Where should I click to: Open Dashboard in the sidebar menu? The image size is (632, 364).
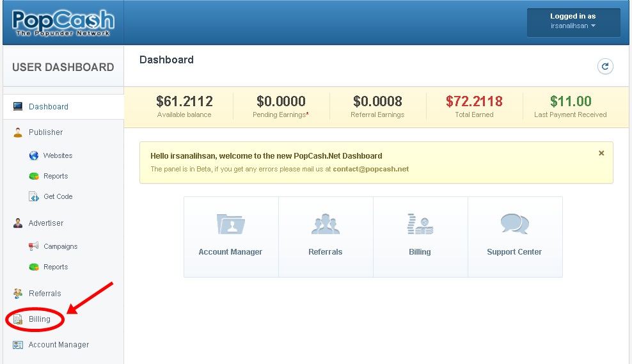click(49, 106)
